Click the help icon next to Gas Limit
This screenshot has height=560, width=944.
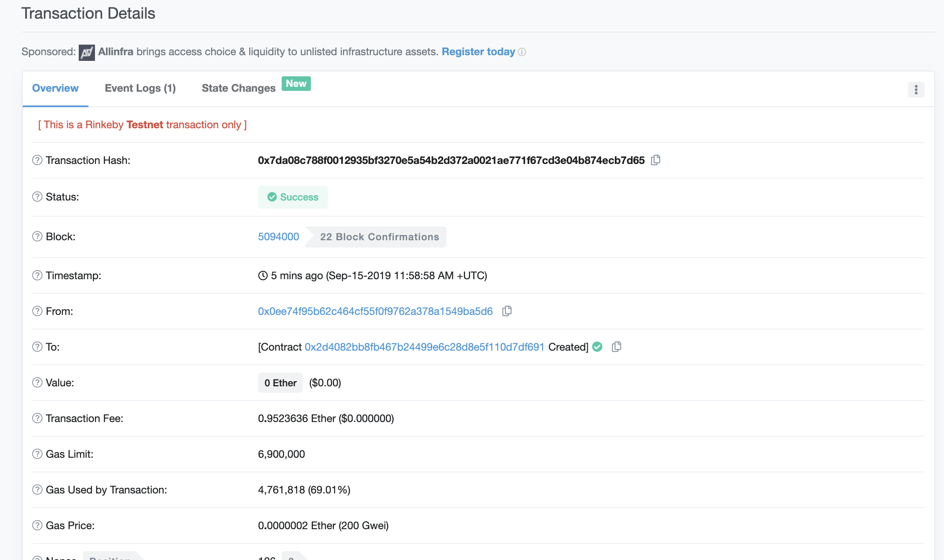[x=37, y=454]
